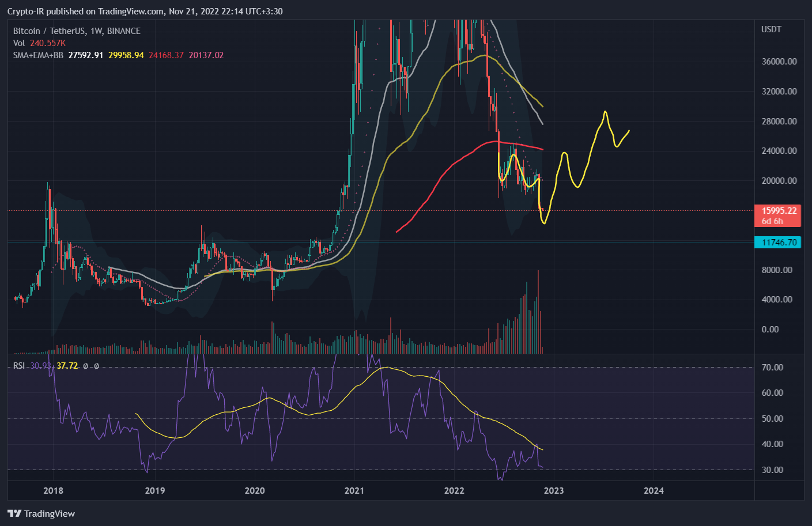
Task: Click the 24000.00 price axis label
Action: coord(779,151)
